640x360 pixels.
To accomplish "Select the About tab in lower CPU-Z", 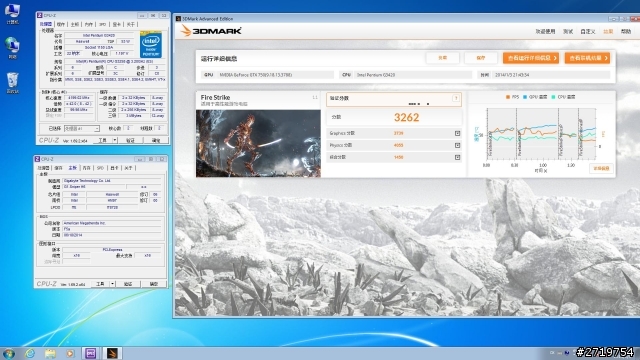I will point(128,168).
